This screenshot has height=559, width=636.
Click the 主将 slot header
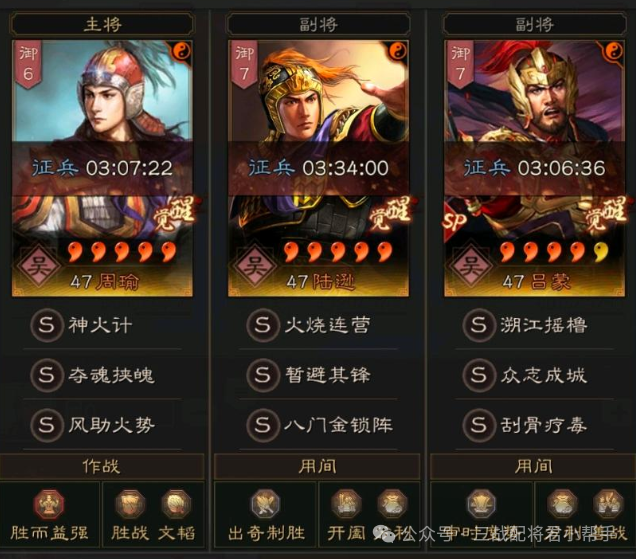102,24
